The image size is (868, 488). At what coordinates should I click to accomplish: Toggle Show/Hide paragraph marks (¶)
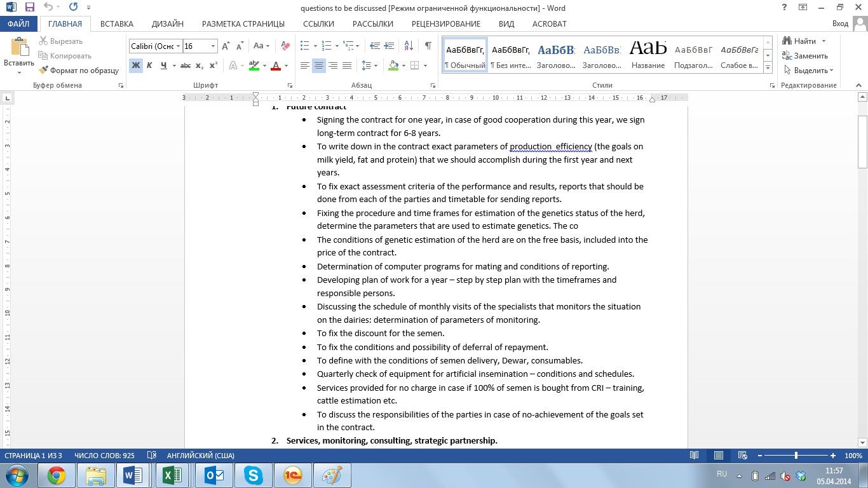[x=428, y=46]
